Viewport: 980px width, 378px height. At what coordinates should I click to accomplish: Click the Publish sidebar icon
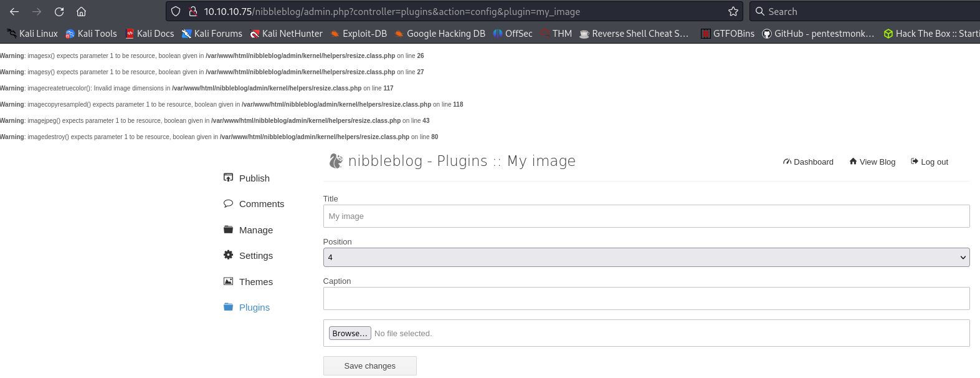[228, 178]
